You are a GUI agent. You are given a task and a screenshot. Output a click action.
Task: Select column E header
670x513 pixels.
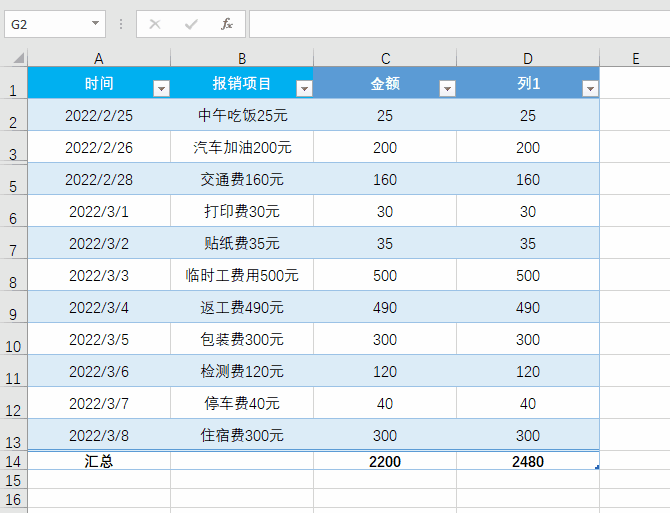[x=635, y=58]
